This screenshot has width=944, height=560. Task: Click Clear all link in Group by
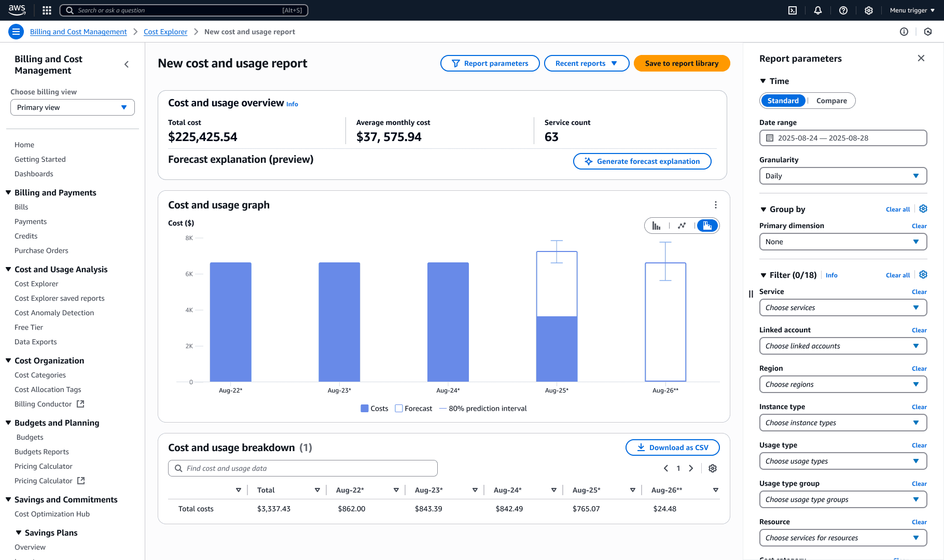[x=897, y=209]
